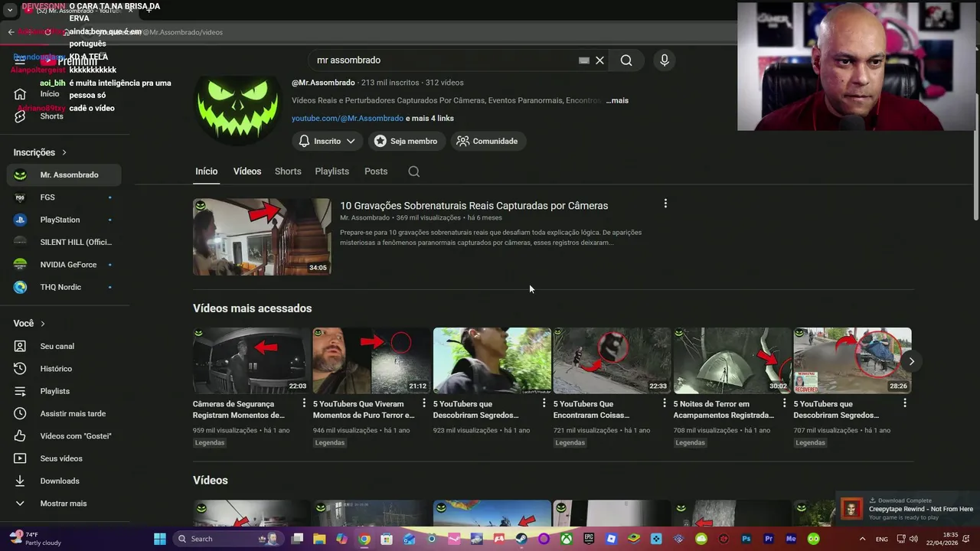Expand sidebar with Mostrar mais
This screenshot has width=980, height=551.
[x=64, y=504]
